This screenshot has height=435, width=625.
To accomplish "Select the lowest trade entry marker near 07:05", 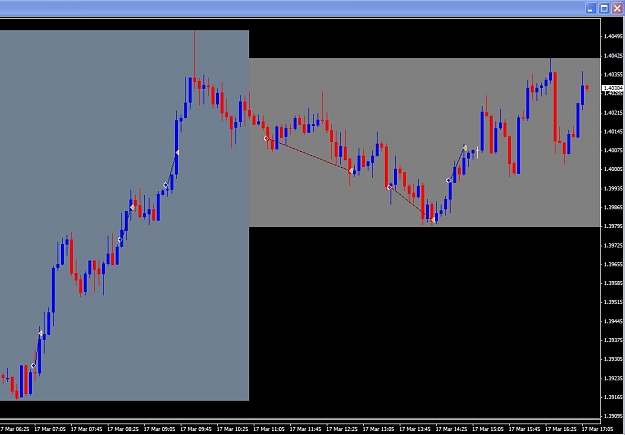I will [33, 366].
